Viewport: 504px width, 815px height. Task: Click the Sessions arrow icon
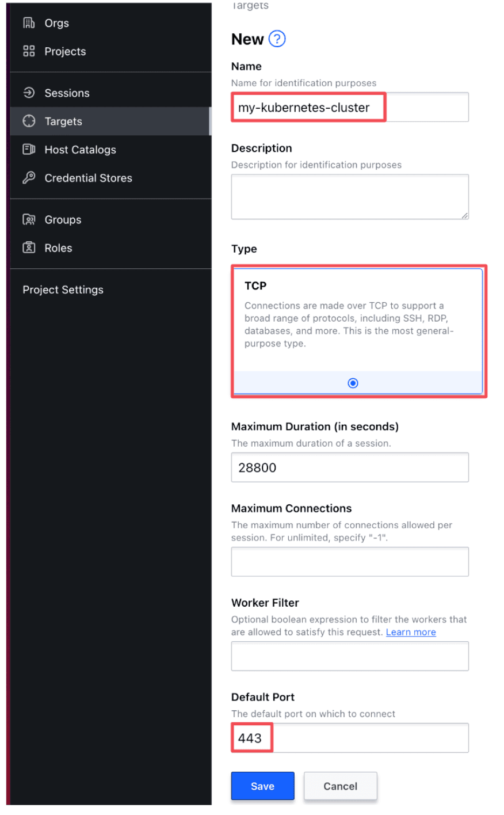[29, 93]
